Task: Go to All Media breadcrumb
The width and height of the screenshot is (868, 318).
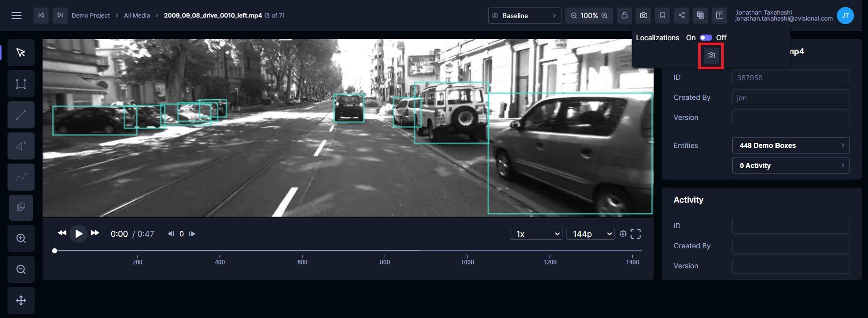Action: [x=137, y=16]
